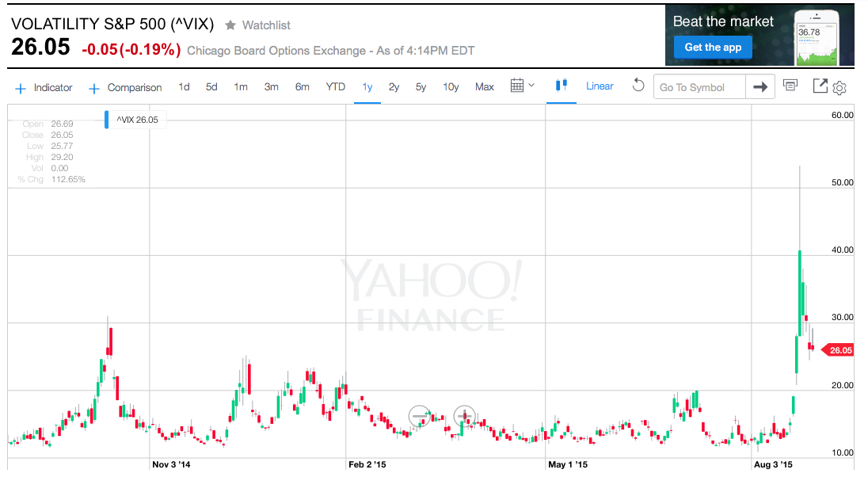Click the Low 25.77 value

[62, 147]
